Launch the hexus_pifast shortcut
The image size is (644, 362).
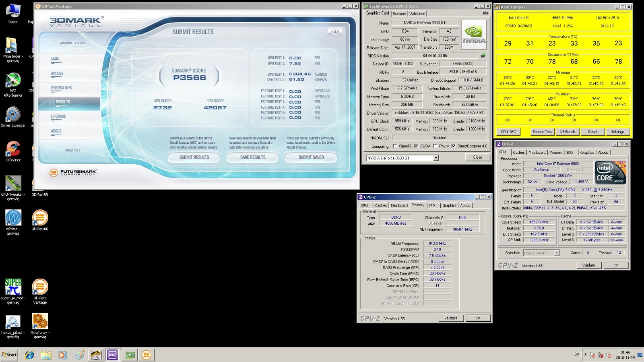pos(13,326)
